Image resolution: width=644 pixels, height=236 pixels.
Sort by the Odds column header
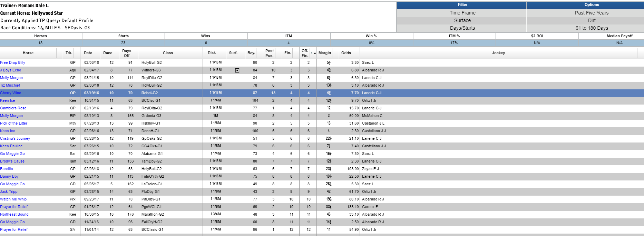coord(346,53)
